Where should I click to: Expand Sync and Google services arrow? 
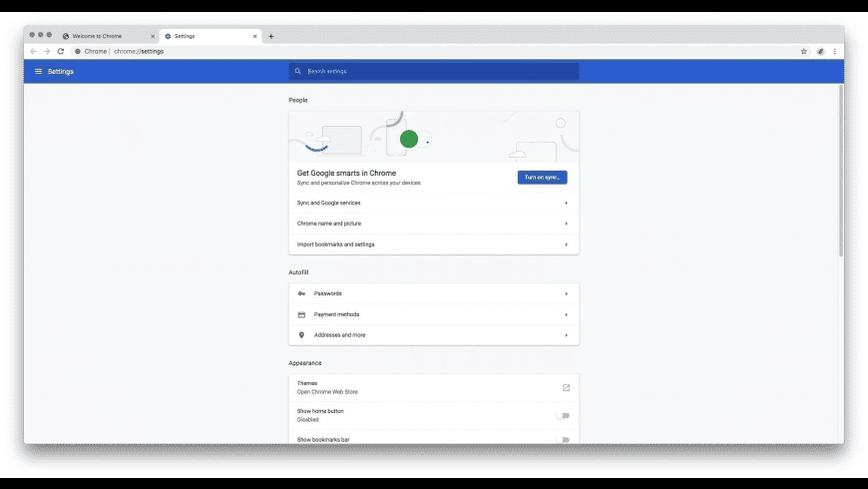567,204
